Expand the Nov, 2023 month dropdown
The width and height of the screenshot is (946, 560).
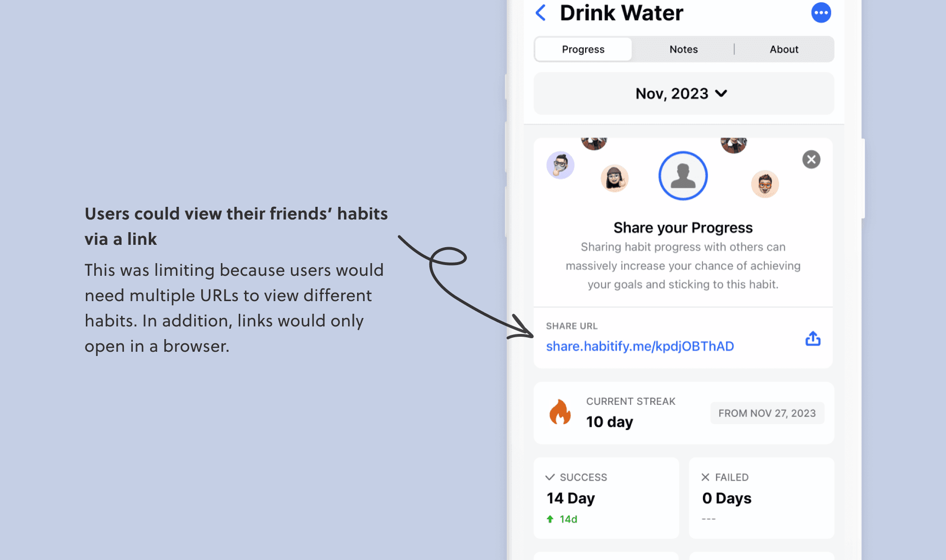[x=683, y=93]
